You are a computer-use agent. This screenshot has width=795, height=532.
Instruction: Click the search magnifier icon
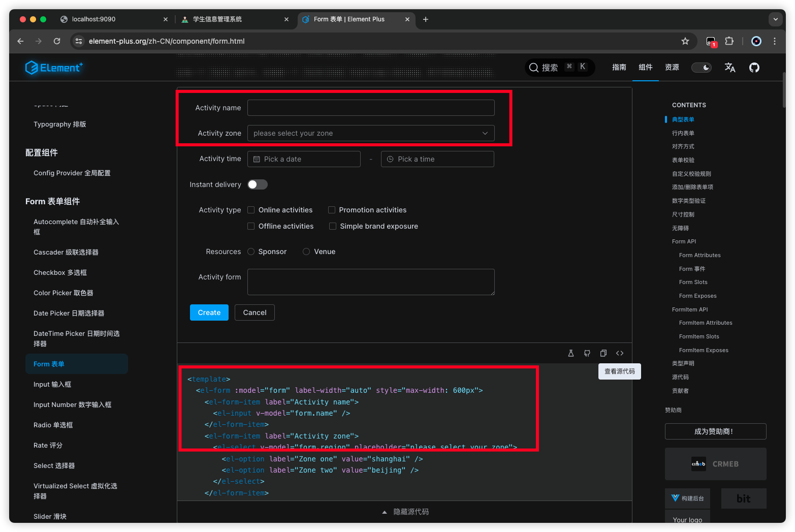(x=533, y=68)
